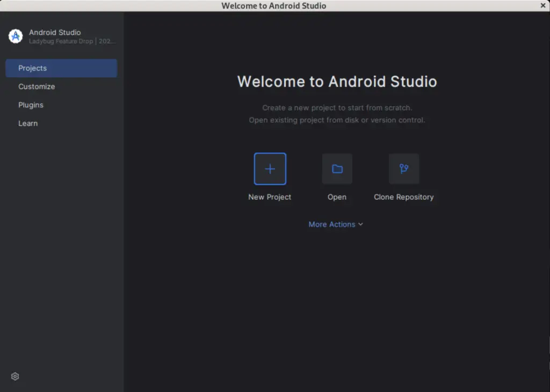Screen dimensions: 550x392
Task: Open a new project with the plus icon
Action: click(x=270, y=168)
